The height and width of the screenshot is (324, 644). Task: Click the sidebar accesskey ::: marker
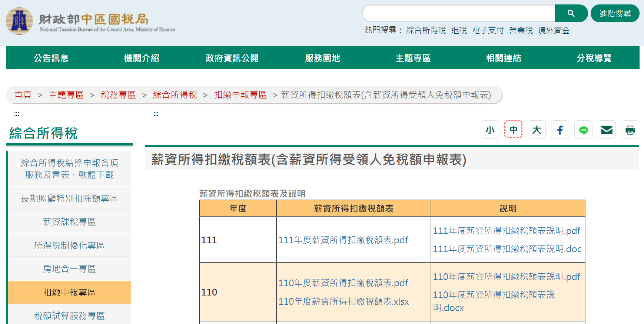coord(17,114)
